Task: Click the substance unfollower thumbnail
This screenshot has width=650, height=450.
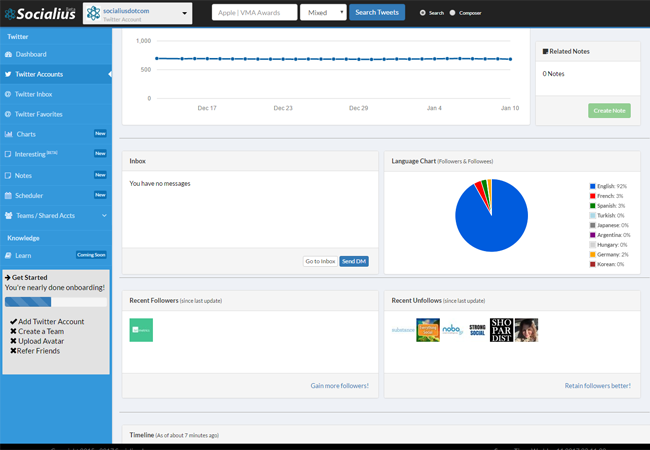Action: (x=403, y=330)
